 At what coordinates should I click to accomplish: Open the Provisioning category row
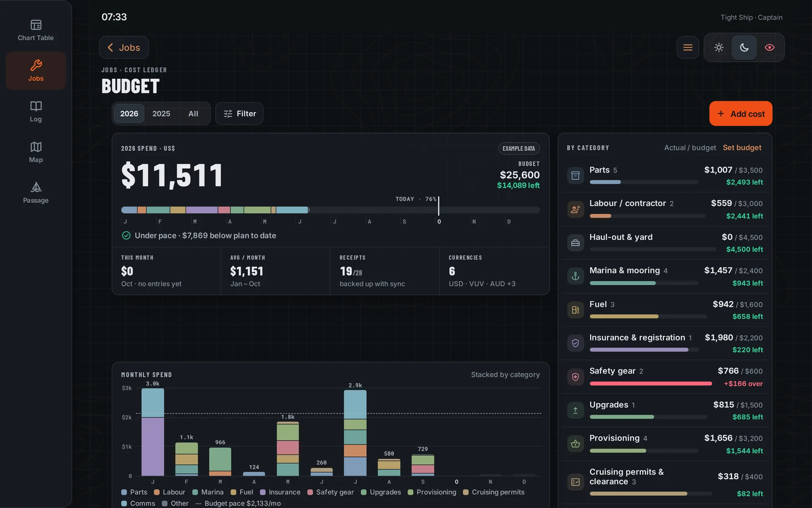tap(665, 444)
